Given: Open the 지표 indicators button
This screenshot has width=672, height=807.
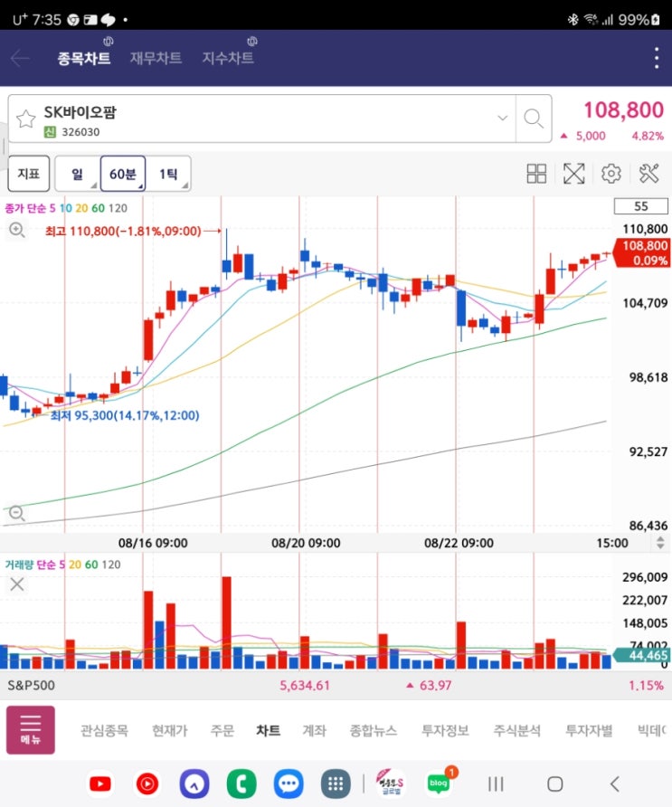Looking at the screenshot, I should [29, 174].
